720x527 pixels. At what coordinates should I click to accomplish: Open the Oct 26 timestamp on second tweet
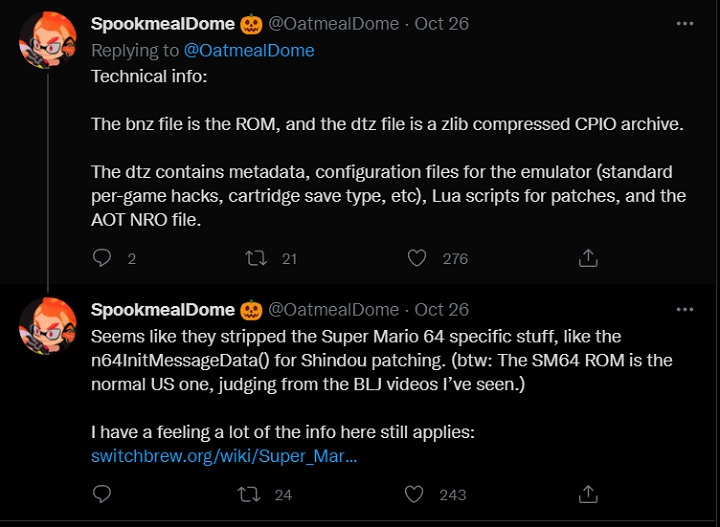tap(441, 310)
